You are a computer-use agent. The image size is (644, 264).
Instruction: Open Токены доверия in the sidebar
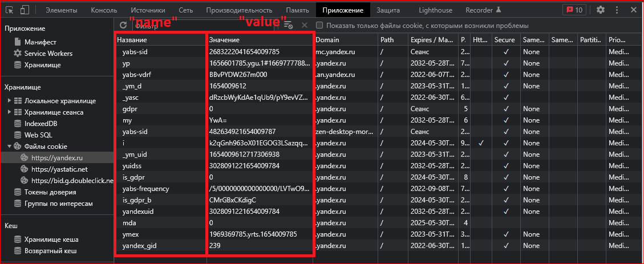point(50,192)
